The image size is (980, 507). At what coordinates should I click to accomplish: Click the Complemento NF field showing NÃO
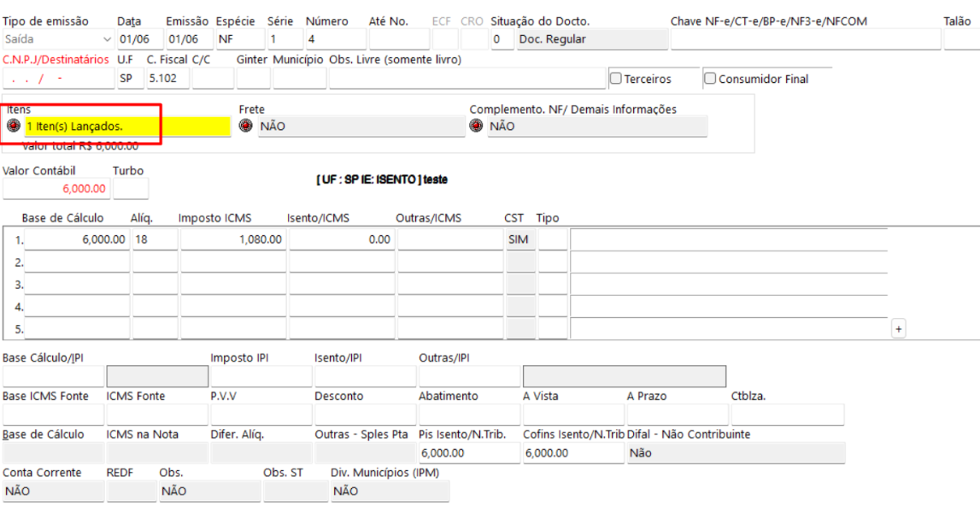597,127
